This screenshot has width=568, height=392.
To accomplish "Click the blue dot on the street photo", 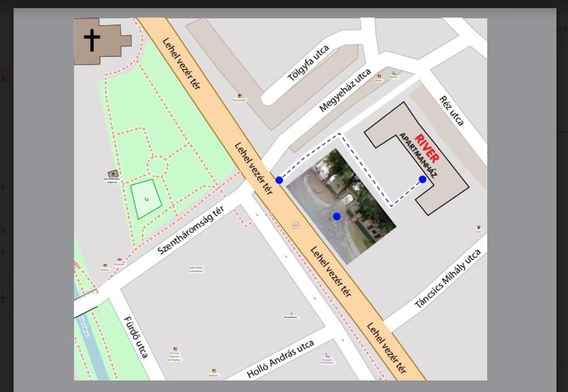I will coord(337,216).
